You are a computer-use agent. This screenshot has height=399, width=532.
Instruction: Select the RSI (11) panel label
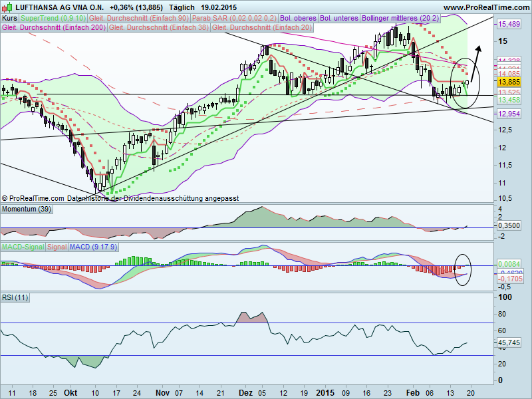(x=15, y=297)
